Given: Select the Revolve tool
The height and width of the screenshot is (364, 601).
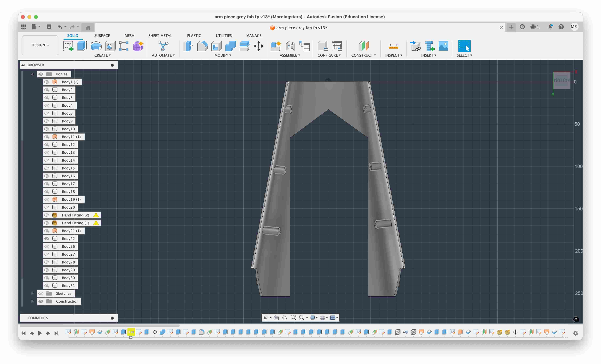Looking at the screenshot, I should [96, 46].
